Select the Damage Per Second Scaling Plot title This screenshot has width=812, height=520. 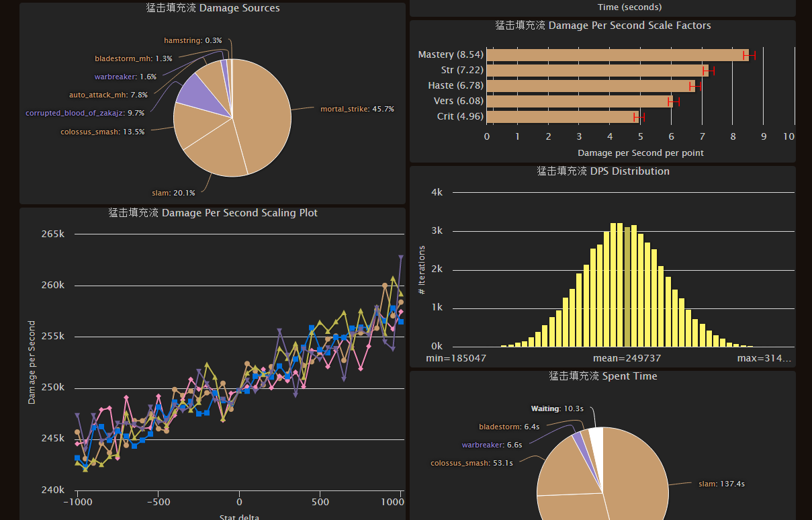click(x=213, y=213)
